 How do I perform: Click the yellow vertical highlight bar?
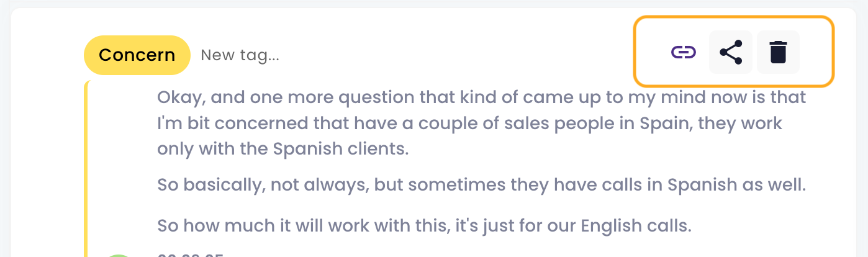click(x=86, y=168)
